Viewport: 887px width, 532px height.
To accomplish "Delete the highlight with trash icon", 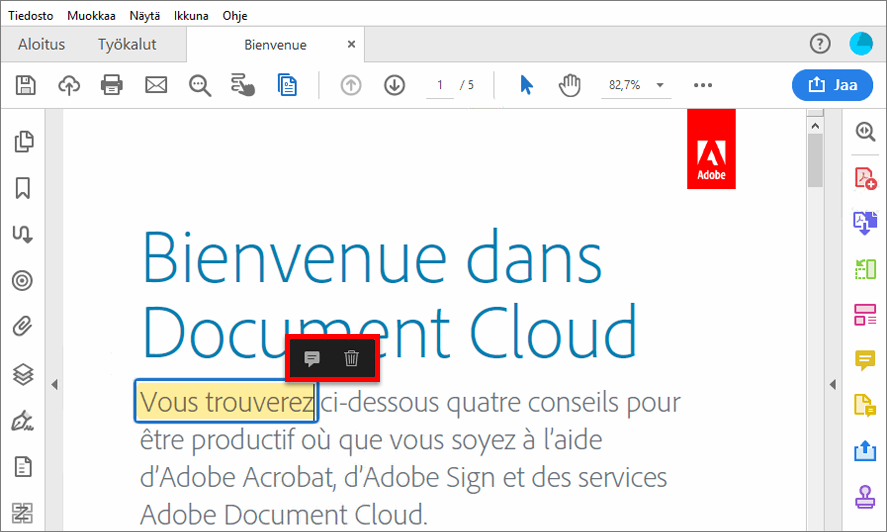I will coord(351,358).
